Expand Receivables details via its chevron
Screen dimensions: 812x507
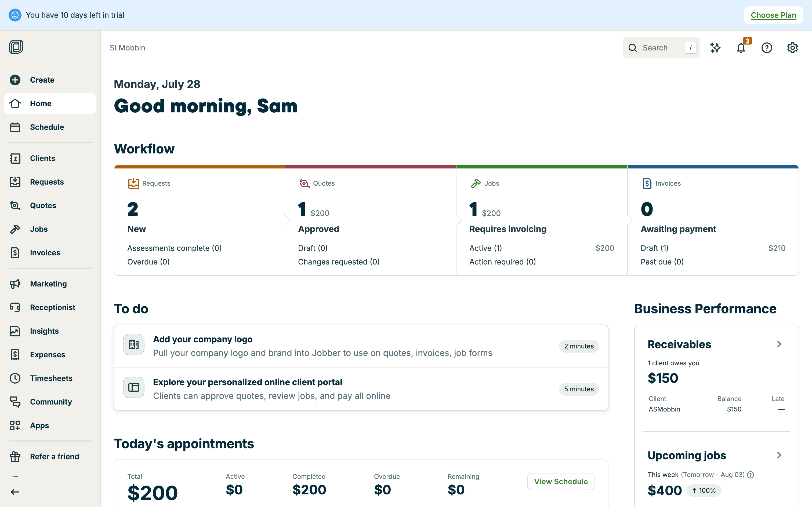[x=779, y=344]
